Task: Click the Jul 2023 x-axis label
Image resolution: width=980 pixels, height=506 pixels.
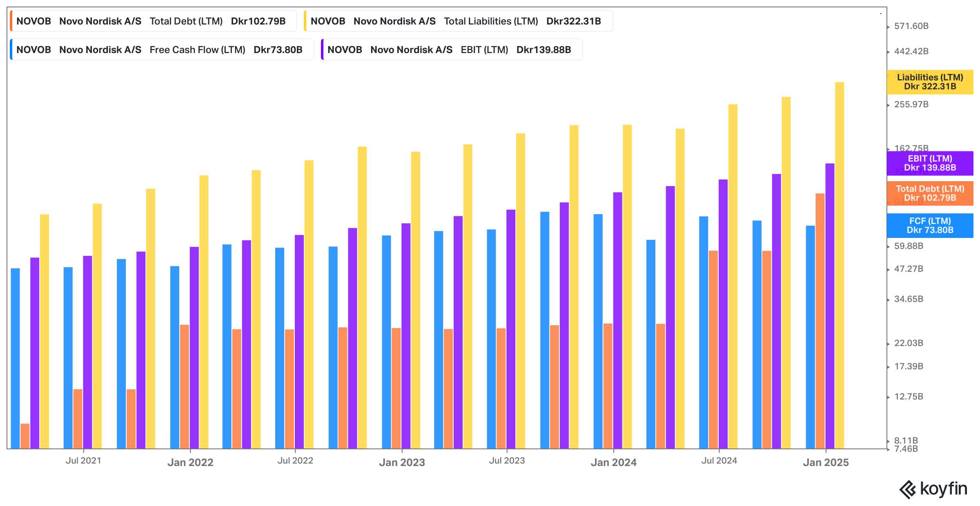Action: click(507, 461)
